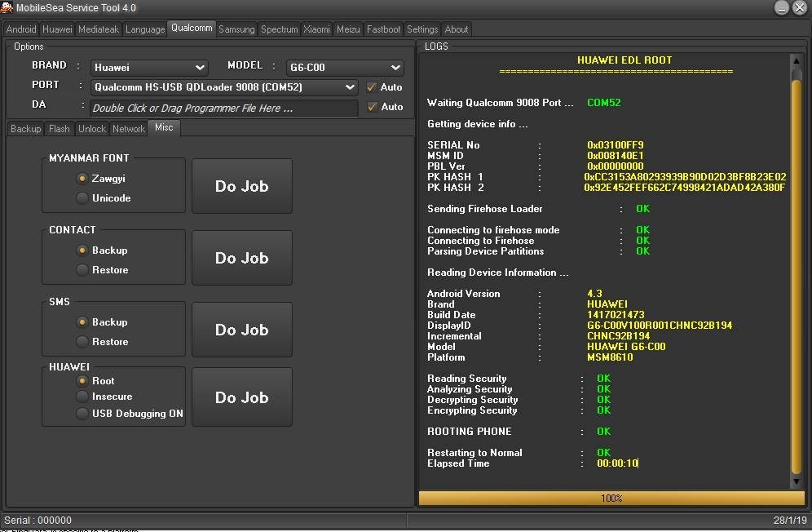Screen dimensions: 812x532
Task: Click the 100% progress bar
Action: [x=611, y=498]
